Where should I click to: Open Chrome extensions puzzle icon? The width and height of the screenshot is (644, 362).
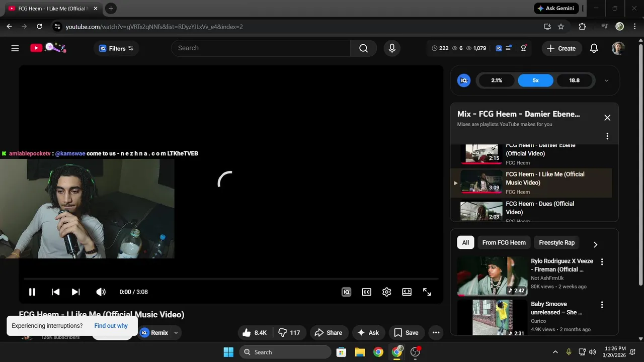(582, 26)
